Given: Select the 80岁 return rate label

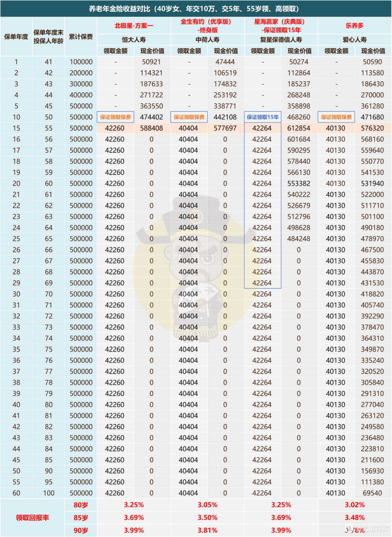Looking at the screenshot, I should [x=81, y=505].
